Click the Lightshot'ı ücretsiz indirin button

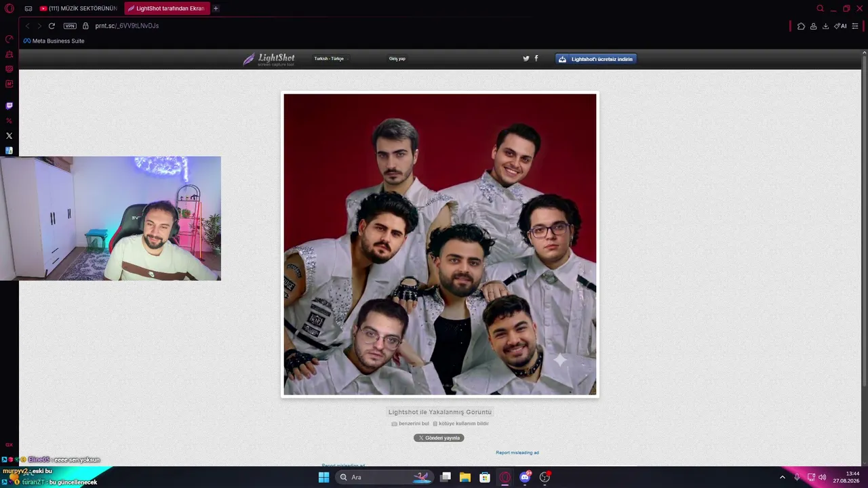(x=596, y=59)
